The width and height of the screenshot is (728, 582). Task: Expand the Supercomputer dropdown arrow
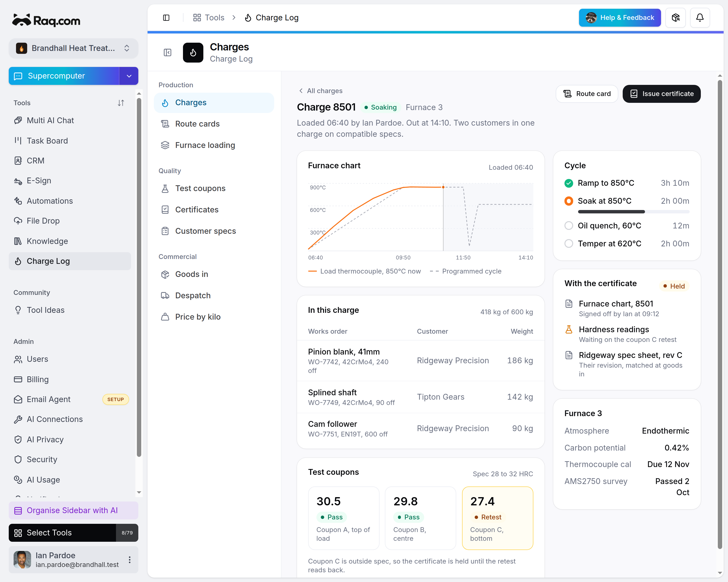pos(129,76)
